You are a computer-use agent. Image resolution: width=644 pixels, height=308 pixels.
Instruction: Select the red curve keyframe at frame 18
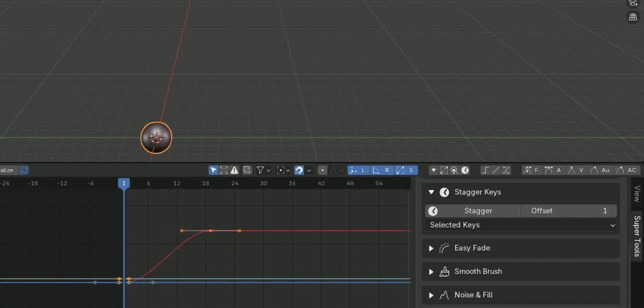tap(210, 230)
